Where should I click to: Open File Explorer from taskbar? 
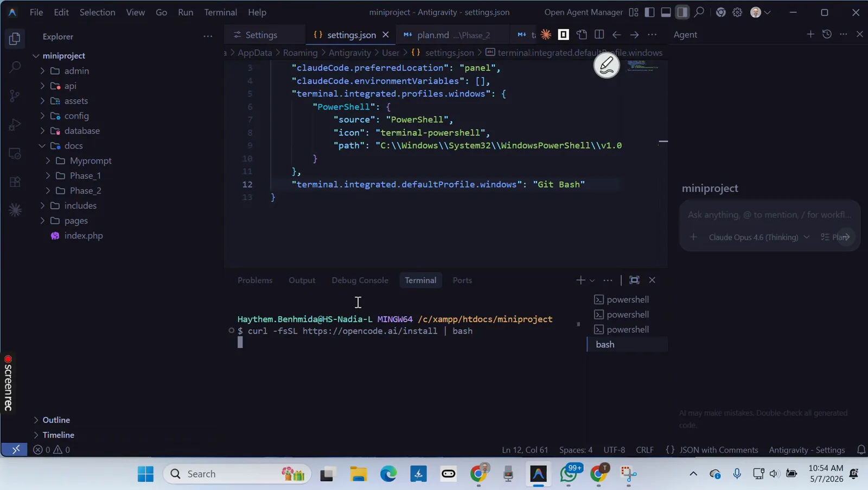[x=358, y=474]
